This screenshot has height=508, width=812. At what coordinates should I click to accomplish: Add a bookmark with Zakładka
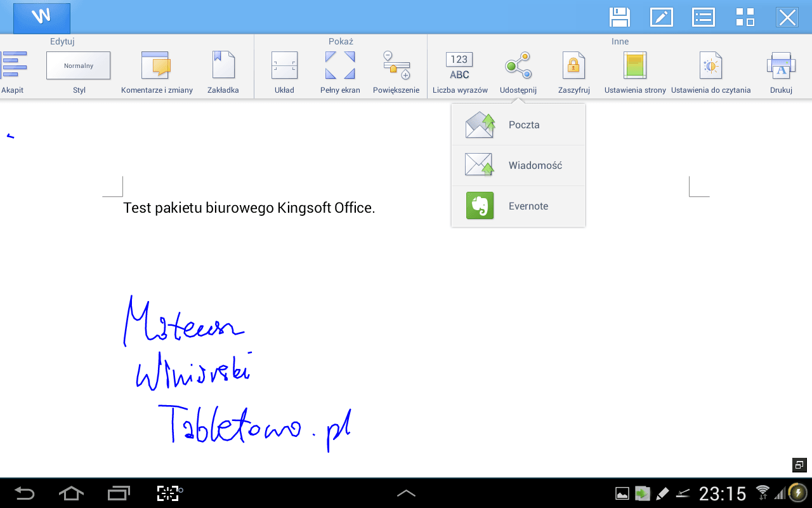coord(223,72)
